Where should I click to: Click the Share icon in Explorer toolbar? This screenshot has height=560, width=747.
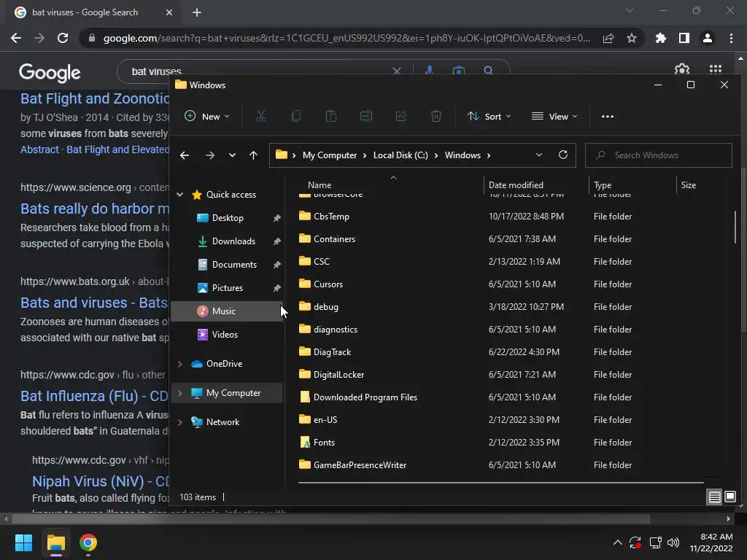coord(401,116)
